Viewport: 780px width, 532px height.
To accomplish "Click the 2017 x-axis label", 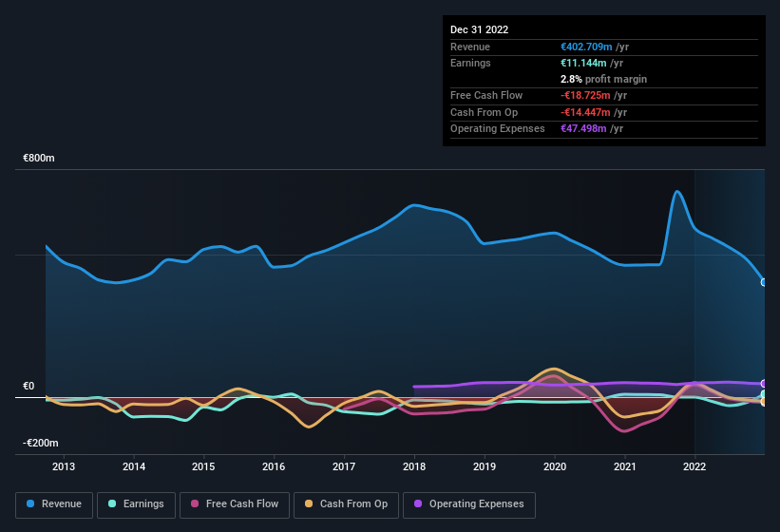I will tap(344, 466).
